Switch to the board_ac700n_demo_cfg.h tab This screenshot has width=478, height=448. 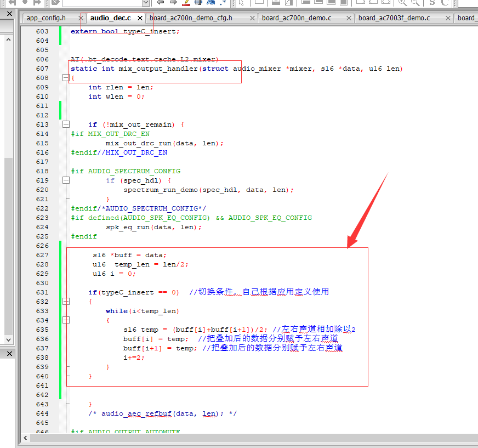(x=191, y=18)
